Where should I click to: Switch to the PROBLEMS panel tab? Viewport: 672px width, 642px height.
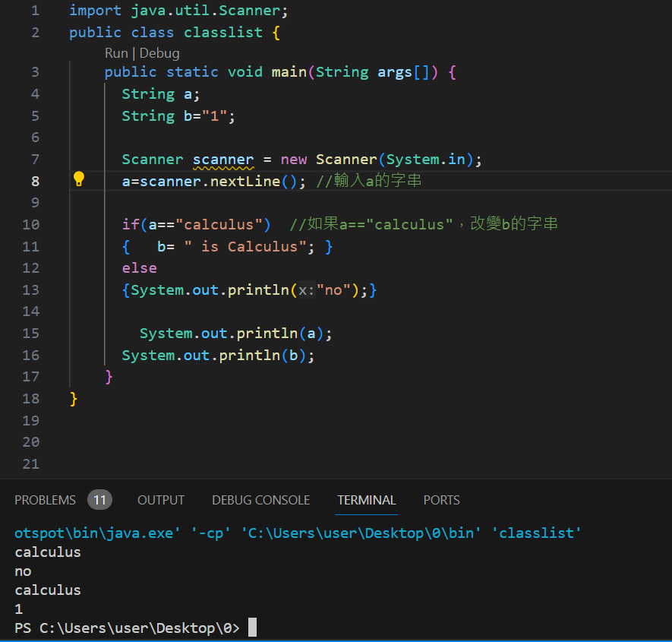coord(46,500)
